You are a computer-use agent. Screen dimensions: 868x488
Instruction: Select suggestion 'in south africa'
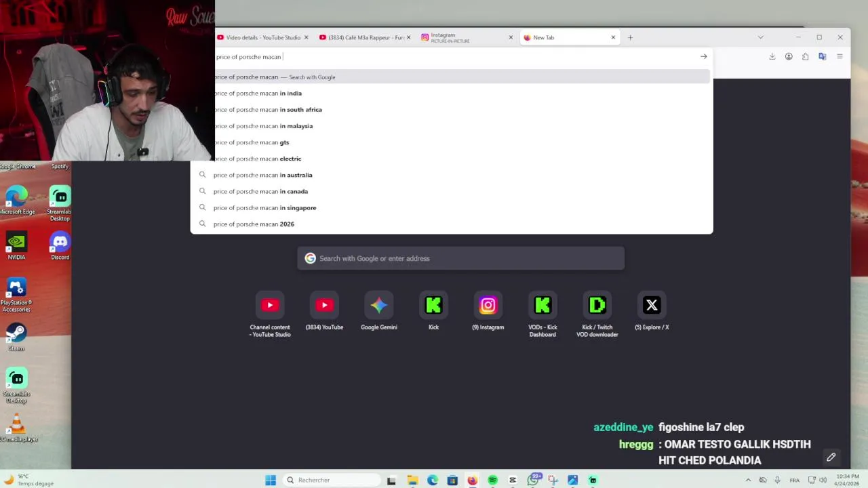pyautogui.click(x=462, y=110)
